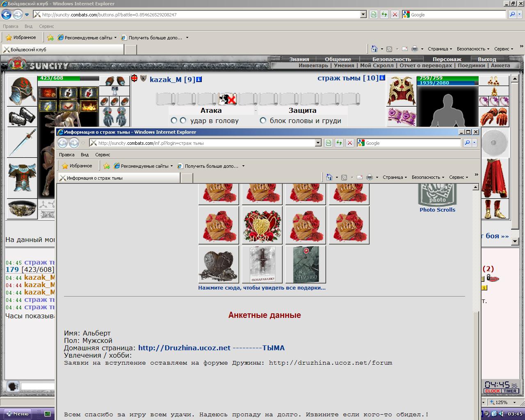The width and height of the screenshot is (525, 420).
Task: Open the 'Общение' game menu tab
Action: click(x=338, y=59)
